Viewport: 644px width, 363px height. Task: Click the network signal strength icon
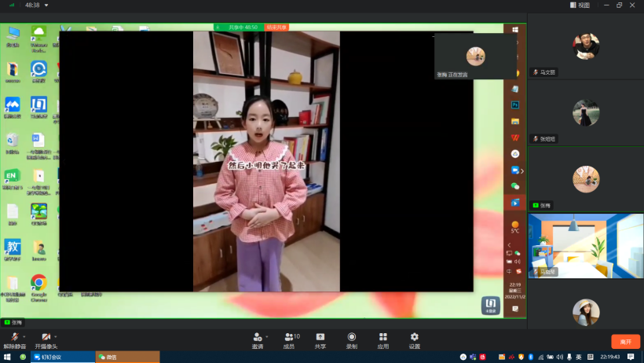tap(12, 5)
